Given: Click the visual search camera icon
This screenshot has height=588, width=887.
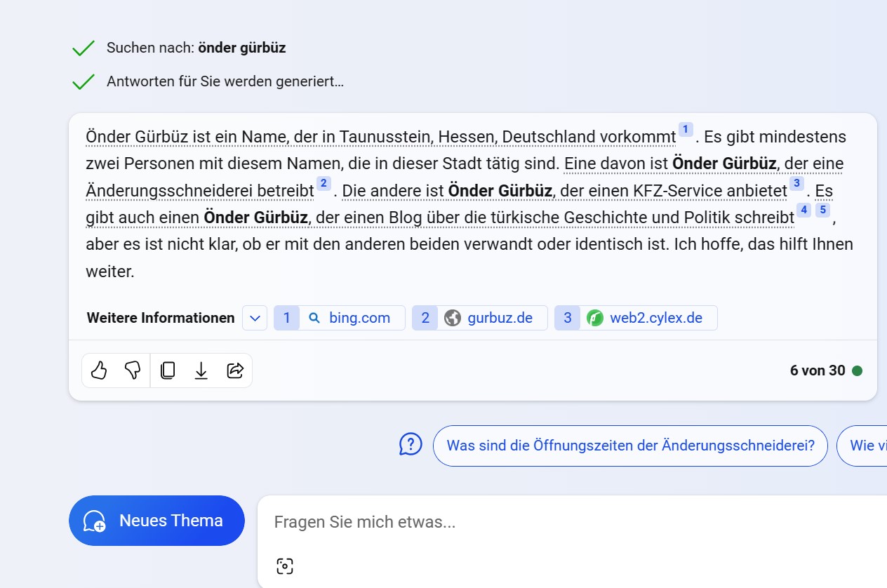Looking at the screenshot, I should (x=284, y=566).
